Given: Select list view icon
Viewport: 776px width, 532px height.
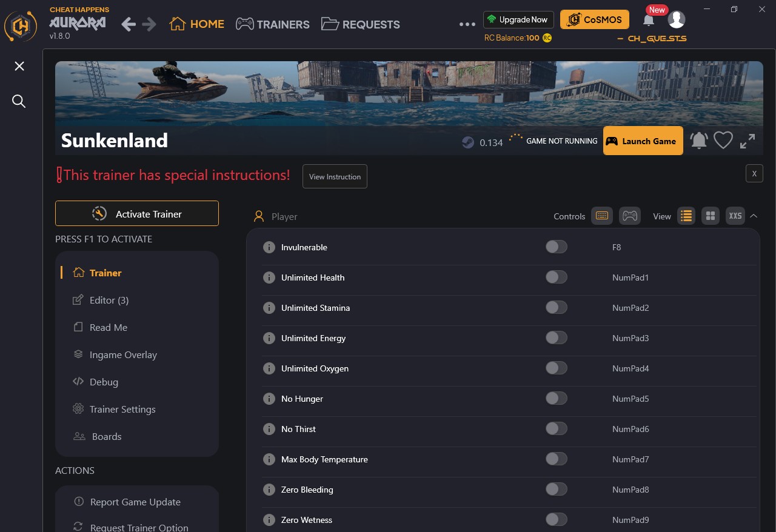Looking at the screenshot, I should (686, 216).
